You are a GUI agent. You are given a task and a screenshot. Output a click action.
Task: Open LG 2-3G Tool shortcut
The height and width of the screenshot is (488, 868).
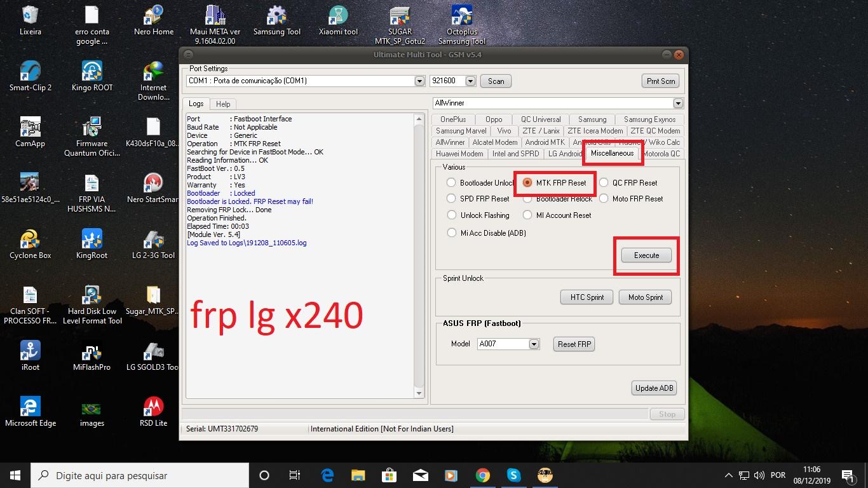(x=154, y=245)
